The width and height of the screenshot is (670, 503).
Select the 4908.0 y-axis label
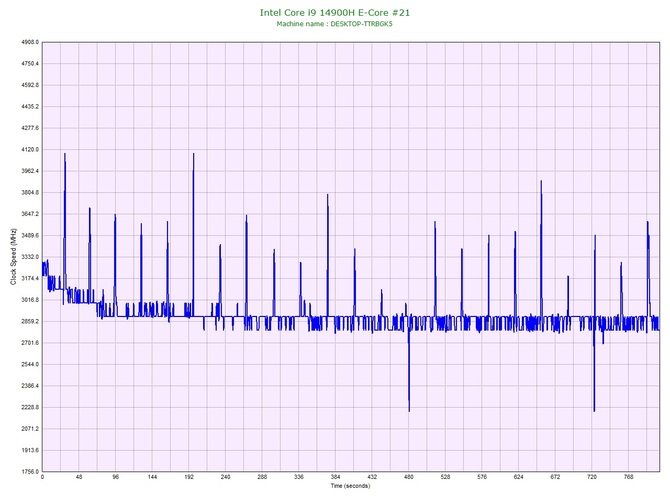tap(30, 42)
